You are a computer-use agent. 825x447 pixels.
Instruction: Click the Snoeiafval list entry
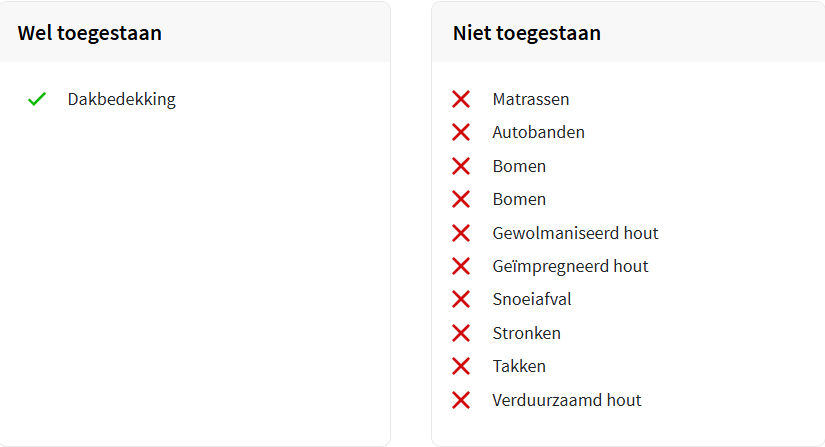(532, 299)
